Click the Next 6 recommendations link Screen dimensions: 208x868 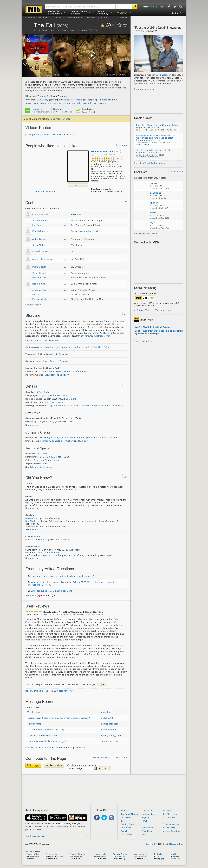click(51, 192)
